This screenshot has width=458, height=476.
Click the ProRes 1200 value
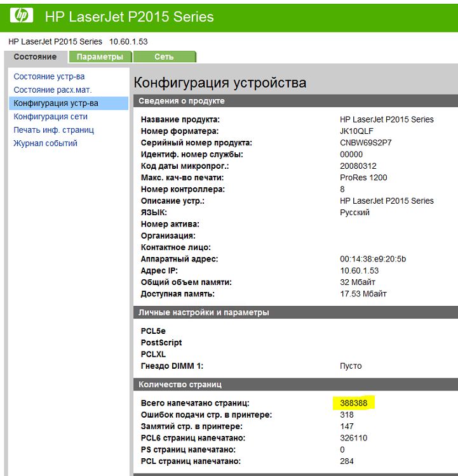(x=363, y=178)
